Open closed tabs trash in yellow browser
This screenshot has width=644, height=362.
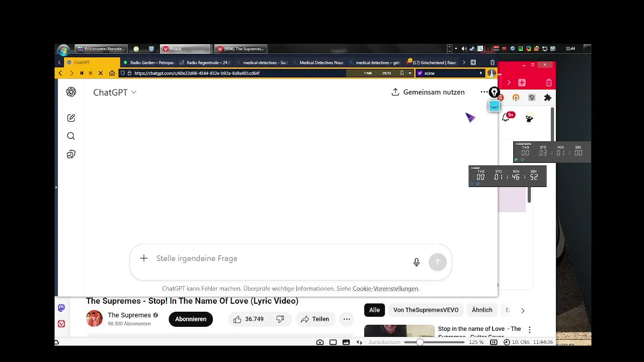click(492, 62)
